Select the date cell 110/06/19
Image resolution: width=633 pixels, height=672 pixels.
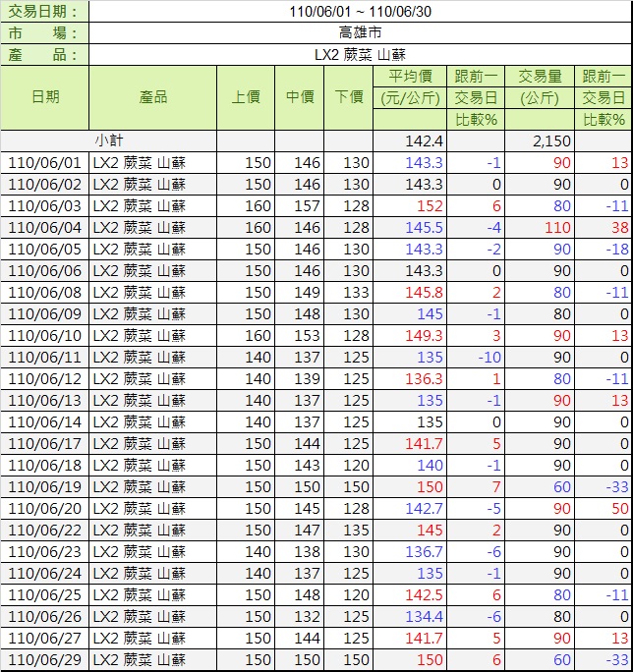44,487
